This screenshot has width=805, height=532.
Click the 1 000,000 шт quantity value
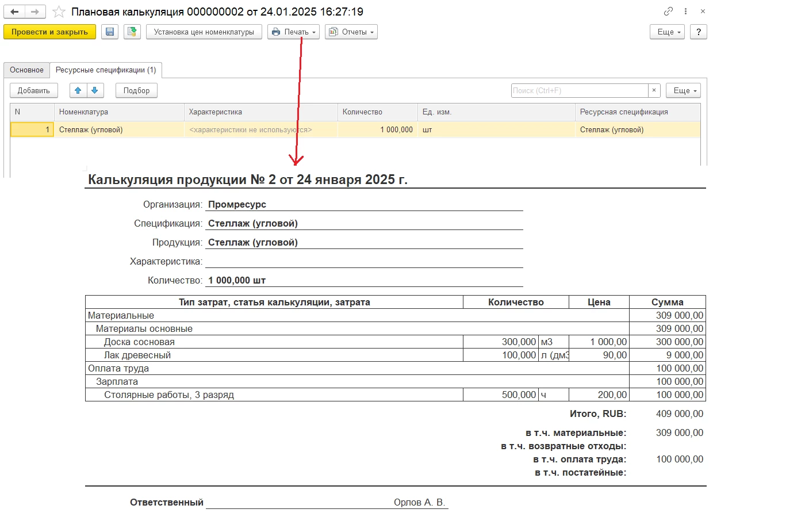tap(237, 280)
